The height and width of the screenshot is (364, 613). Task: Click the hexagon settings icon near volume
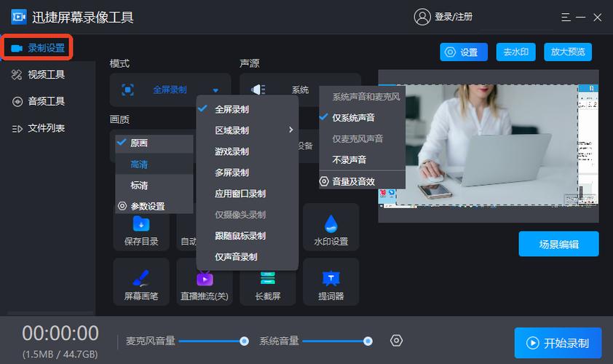point(397,341)
